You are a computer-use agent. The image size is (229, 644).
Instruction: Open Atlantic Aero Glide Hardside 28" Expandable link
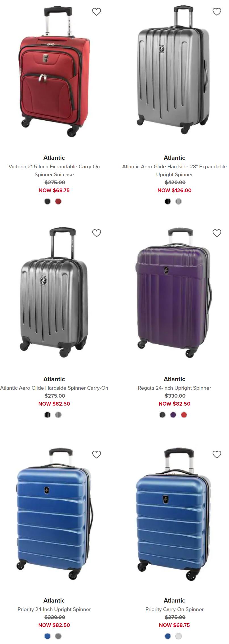[x=174, y=171]
